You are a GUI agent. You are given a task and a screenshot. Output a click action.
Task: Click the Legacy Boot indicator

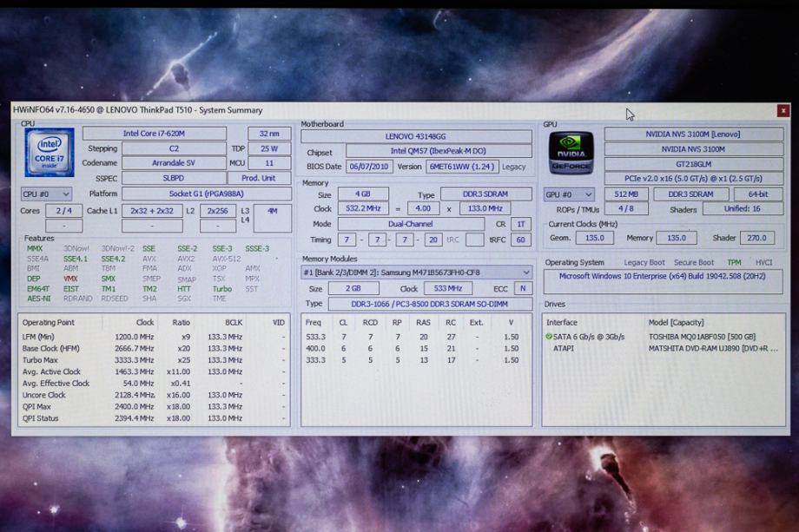[x=644, y=262]
